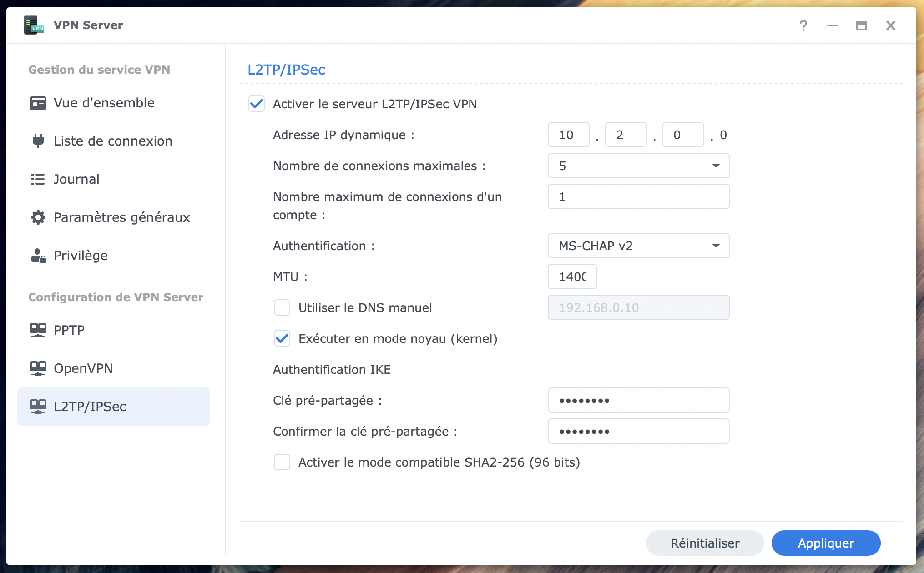Image resolution: width=924 pixels, height=573 pixels.
Task: Enable Utiliser le DNS manuel checkbox
Action: [x=282, y=307]
